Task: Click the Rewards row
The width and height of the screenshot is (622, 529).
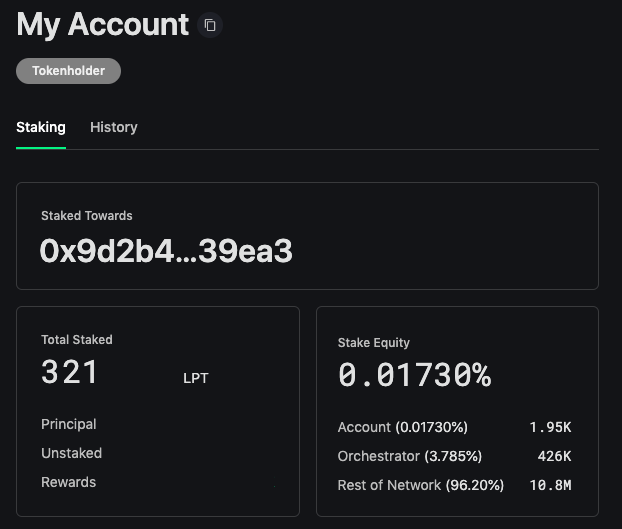Action: tap(158, 482)
